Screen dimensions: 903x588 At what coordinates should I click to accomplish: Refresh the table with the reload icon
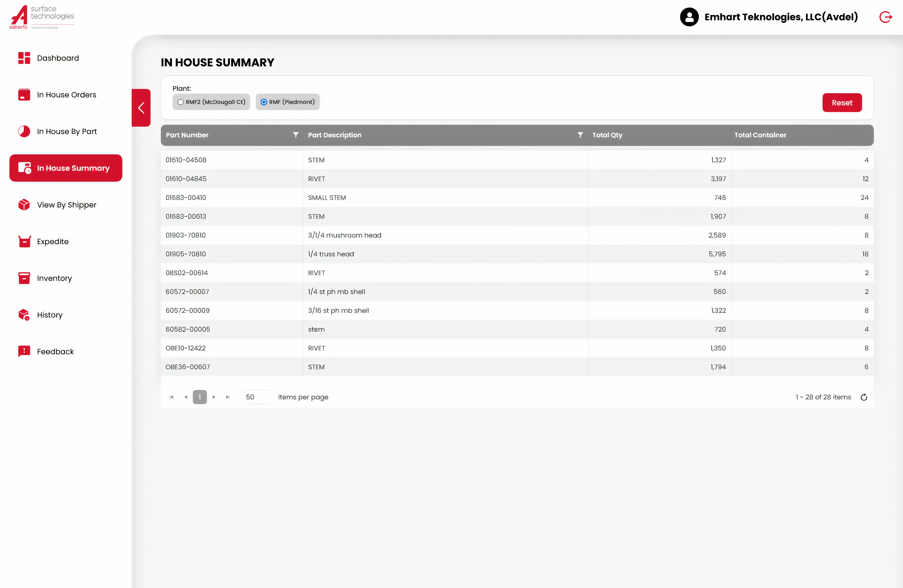point(864,397)
